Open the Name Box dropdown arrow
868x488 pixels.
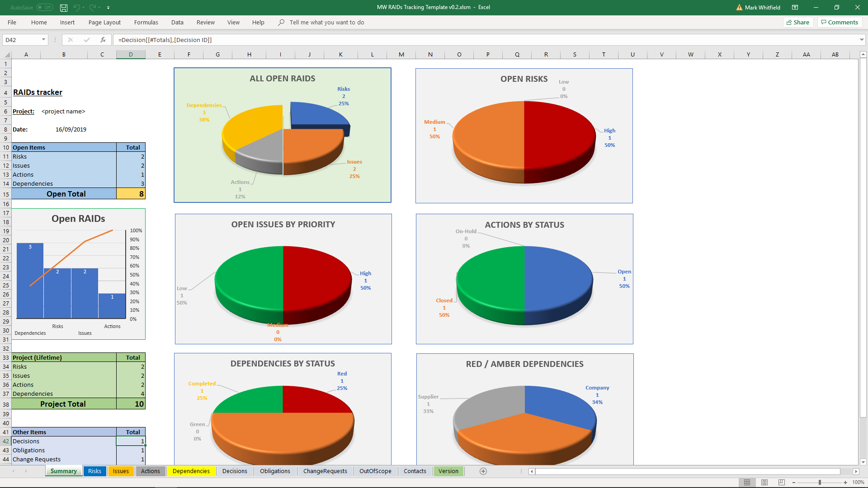pyautogui.click(x=43, y=40)
